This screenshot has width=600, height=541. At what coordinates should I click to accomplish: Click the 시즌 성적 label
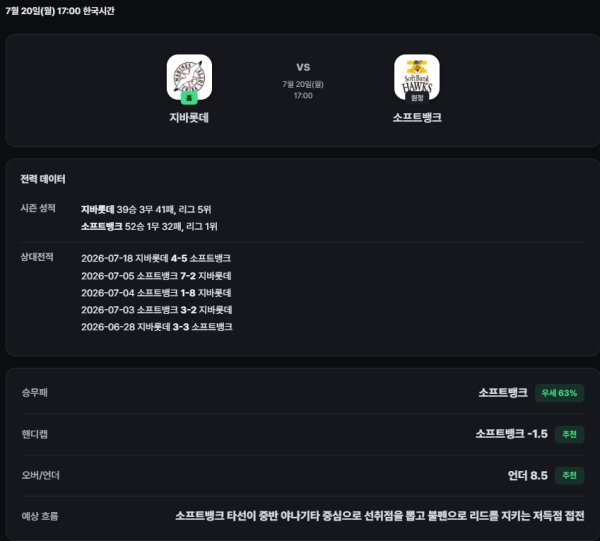point(38,208)
